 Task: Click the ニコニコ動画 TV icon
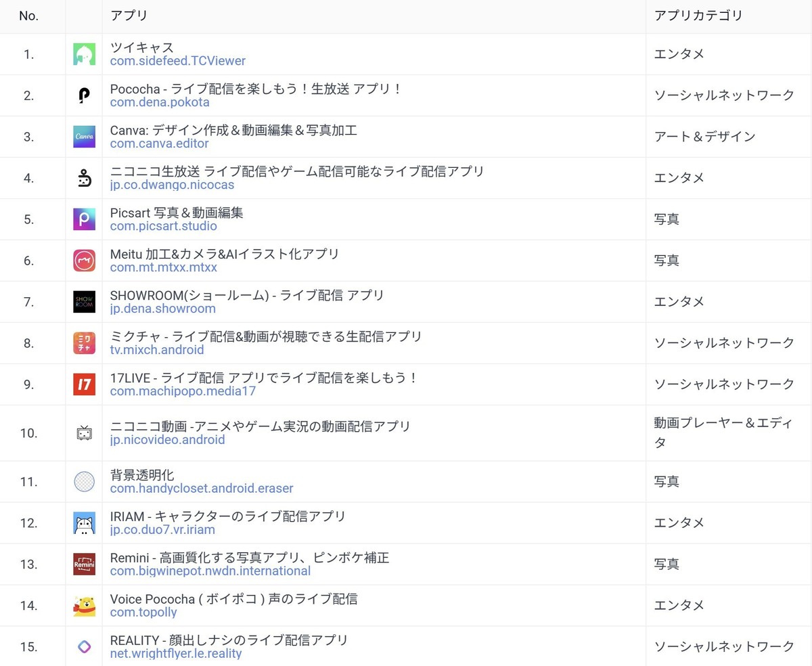[x=84, y=433]
